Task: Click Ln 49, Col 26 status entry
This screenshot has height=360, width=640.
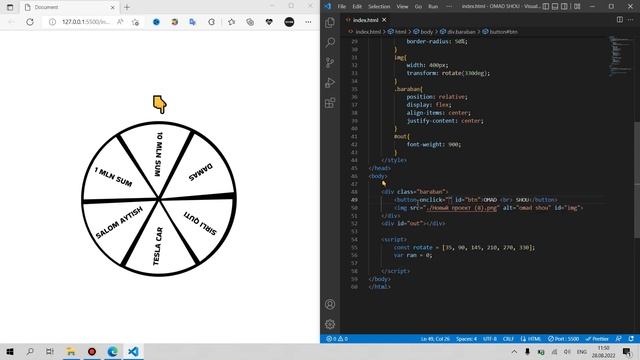Action: (435, 339)
